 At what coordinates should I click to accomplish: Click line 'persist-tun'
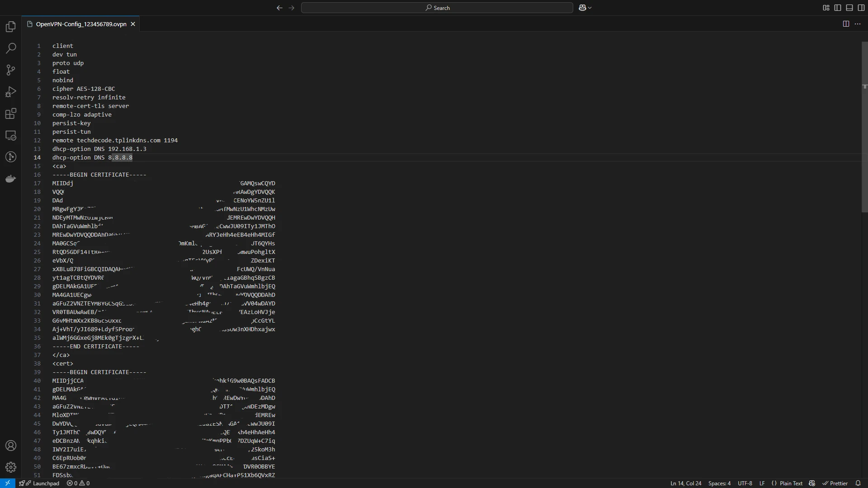71,132
